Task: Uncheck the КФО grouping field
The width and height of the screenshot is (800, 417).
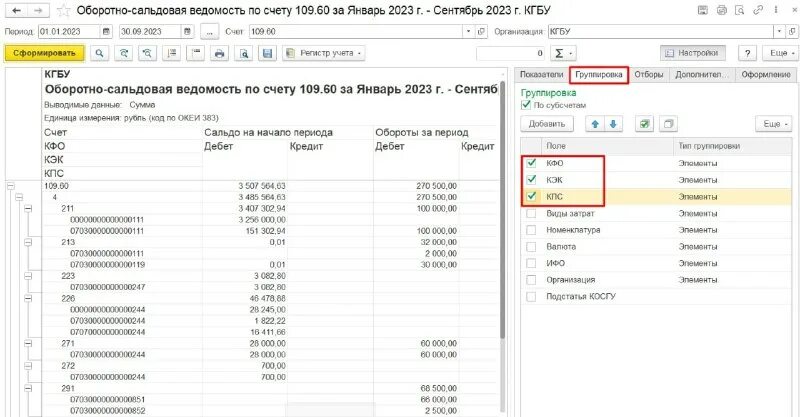Action: (532, 163)
